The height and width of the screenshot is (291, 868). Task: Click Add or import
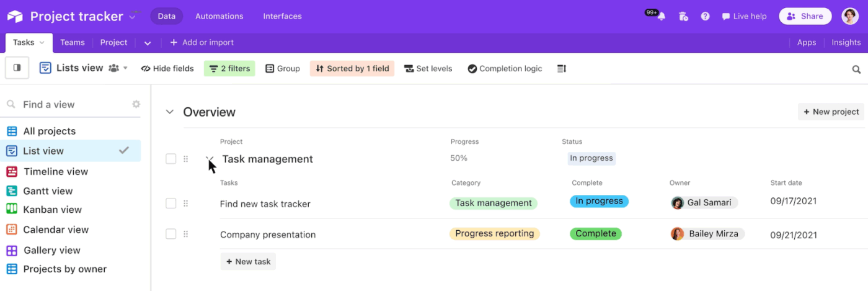(x=201, y=43)
